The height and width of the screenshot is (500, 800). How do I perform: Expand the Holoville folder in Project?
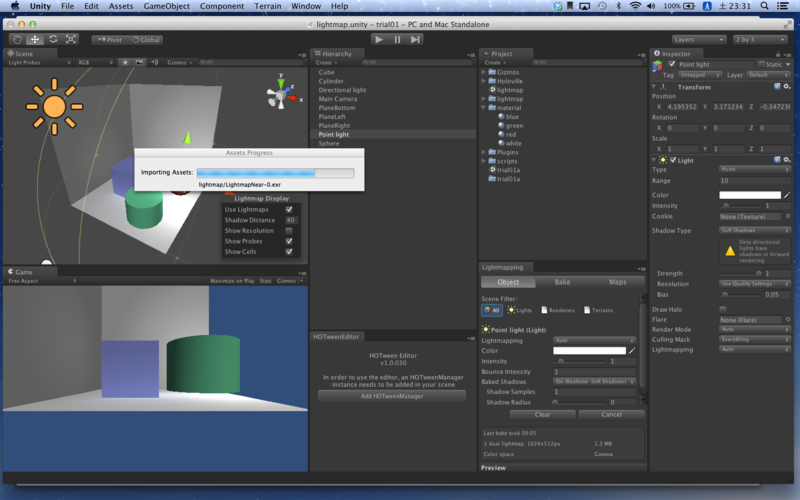[x=484, y=81]
